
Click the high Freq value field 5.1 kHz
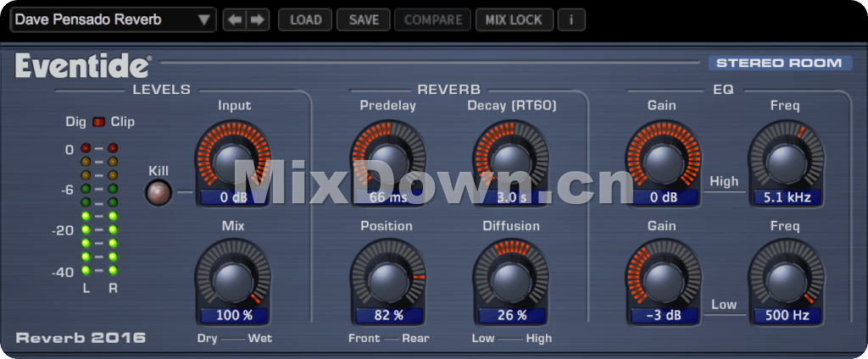[786, 198]
